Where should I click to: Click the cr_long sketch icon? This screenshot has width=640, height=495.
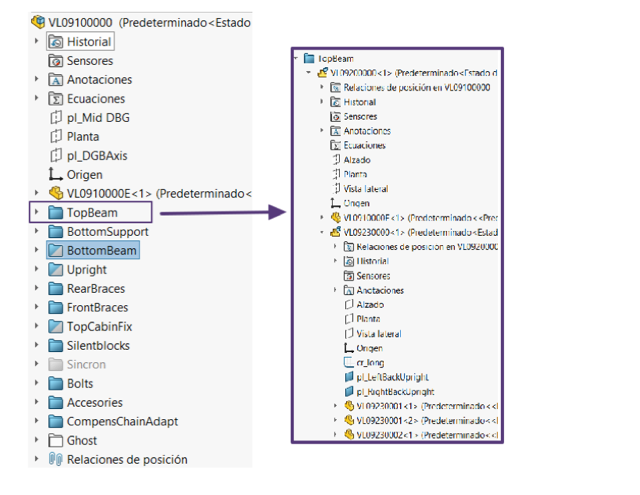(x=349, y=362)
